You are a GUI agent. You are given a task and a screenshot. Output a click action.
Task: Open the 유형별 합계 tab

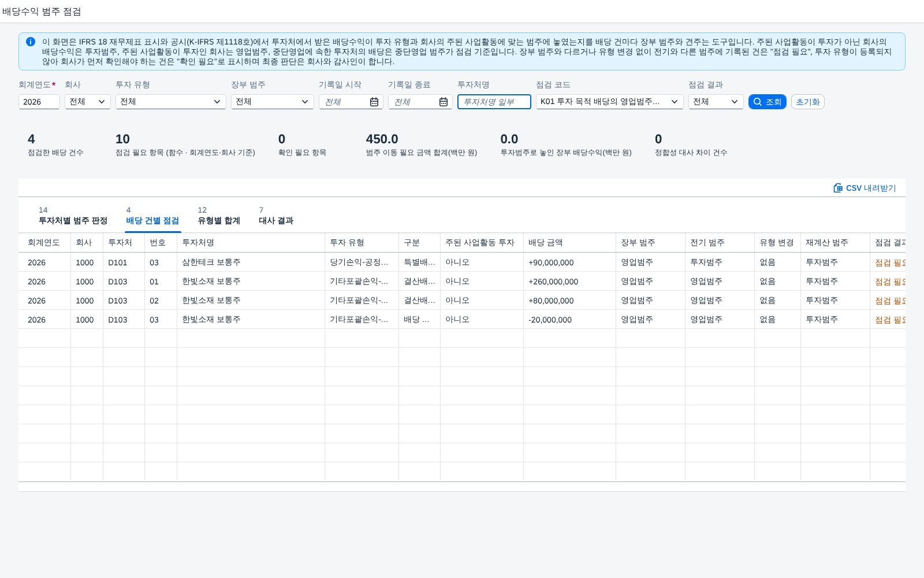(x=219, y=216)
